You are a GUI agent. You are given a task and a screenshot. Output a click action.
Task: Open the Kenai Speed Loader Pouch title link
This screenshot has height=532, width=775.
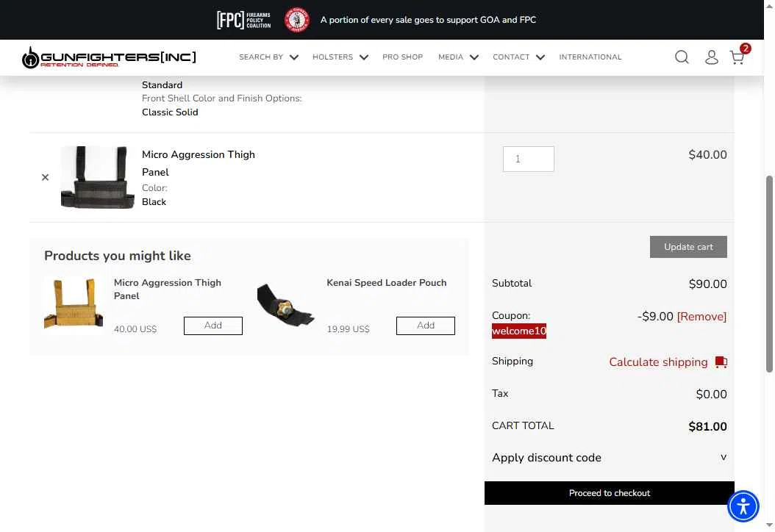point(387,283)
